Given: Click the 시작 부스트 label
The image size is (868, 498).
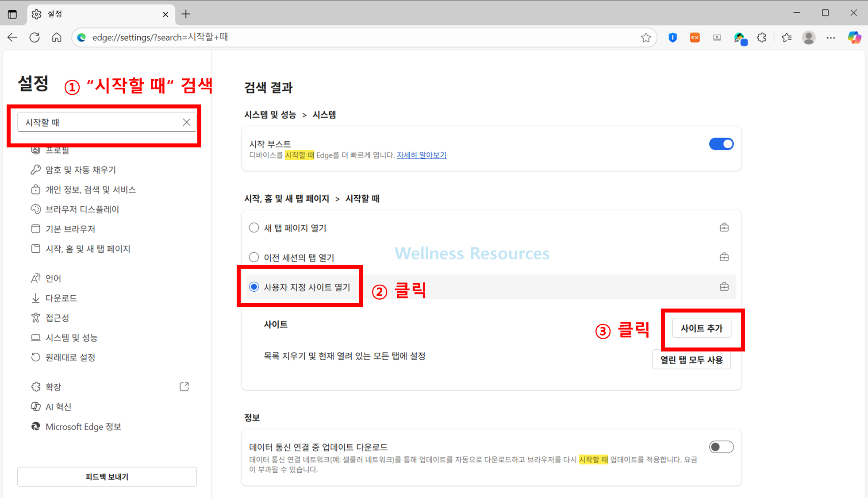Looking at the screenshot, I should tap(270, 144).
